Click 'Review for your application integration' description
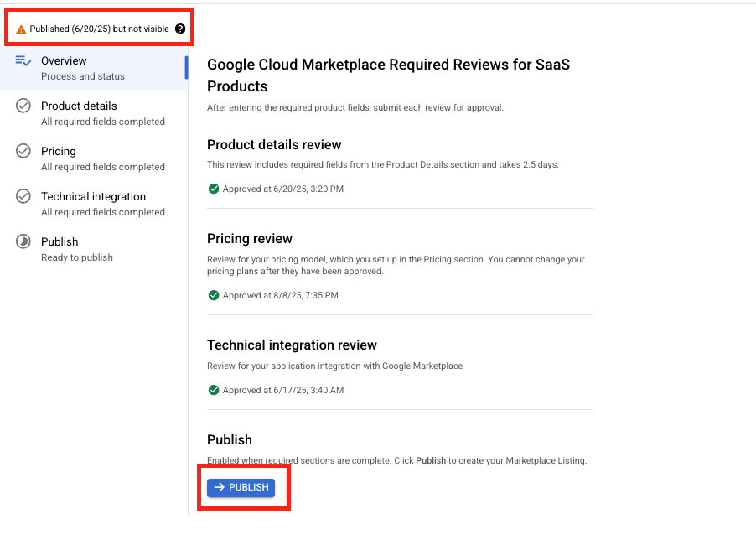 (x=335, y=366)
